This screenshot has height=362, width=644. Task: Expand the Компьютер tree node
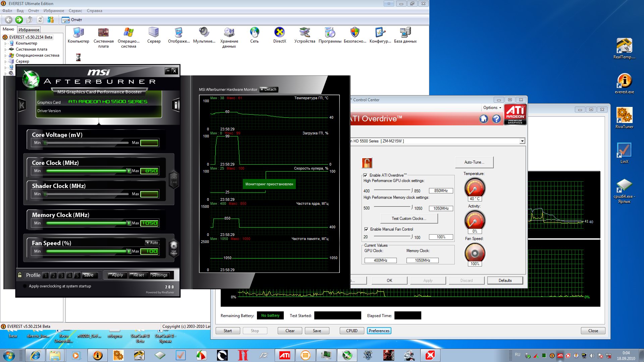tap(6, 43)
